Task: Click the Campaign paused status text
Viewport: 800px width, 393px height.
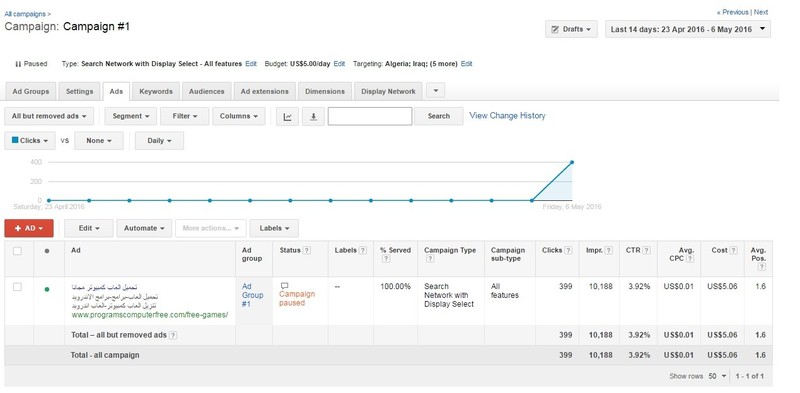Action: [297, 299]
